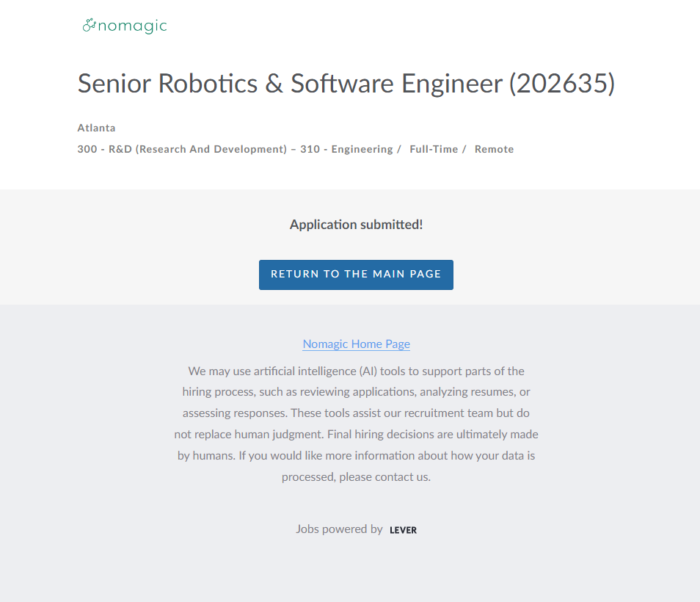This screenshot has height=602, width=700.
Task: Click the Remote workplace type label
Action: pos(494,149)
